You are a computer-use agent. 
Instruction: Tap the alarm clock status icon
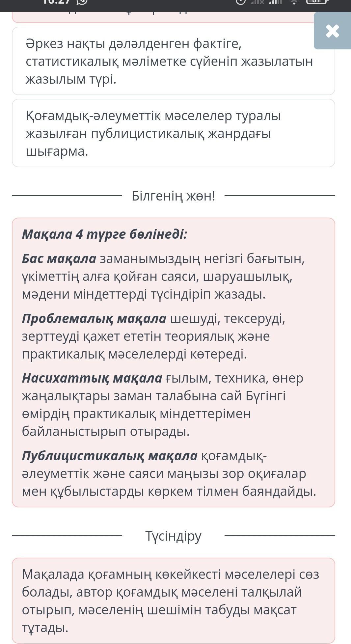[x=241, y=2]
